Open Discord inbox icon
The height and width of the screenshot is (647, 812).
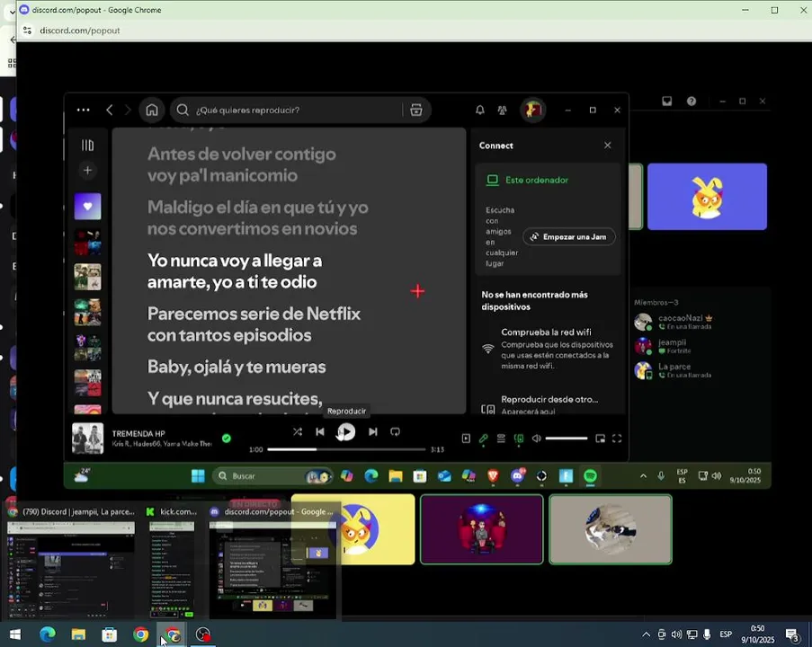point(667,101)
